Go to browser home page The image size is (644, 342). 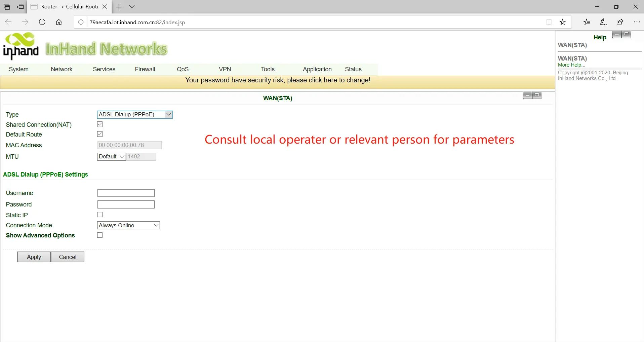59,22
